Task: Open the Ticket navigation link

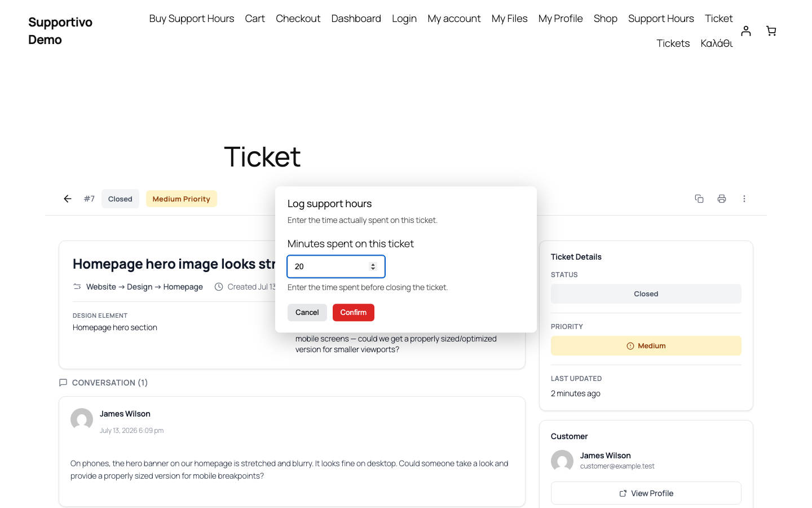Action: [x=719, y=19]
